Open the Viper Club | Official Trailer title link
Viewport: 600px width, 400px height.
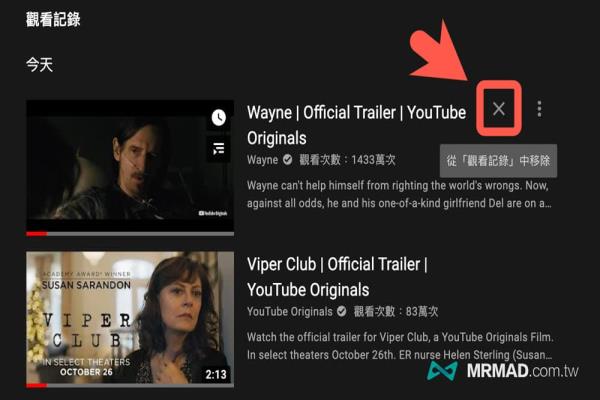(337, 277)
